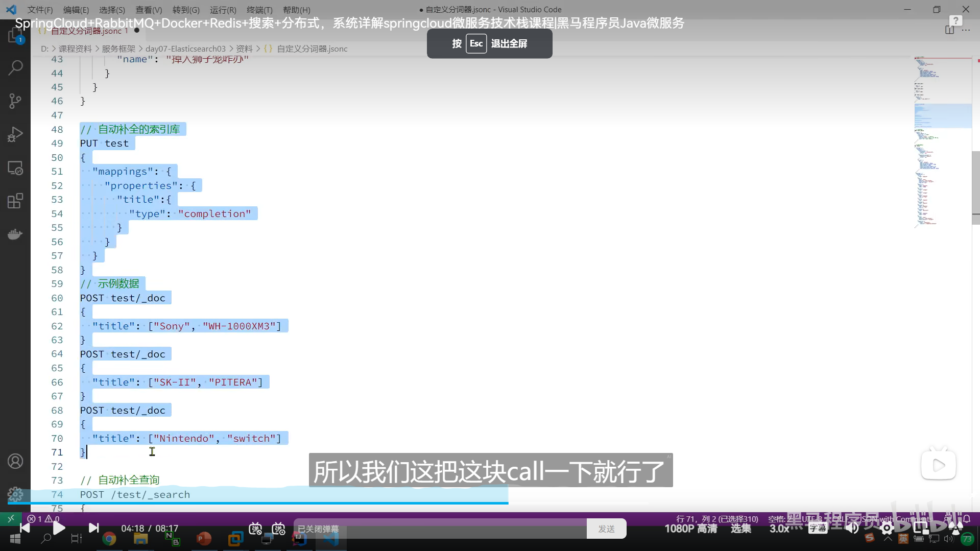The width and height of the screenshot is (980, 551).
Task: Open the 终端(T) menu
Action: (259, 10)
